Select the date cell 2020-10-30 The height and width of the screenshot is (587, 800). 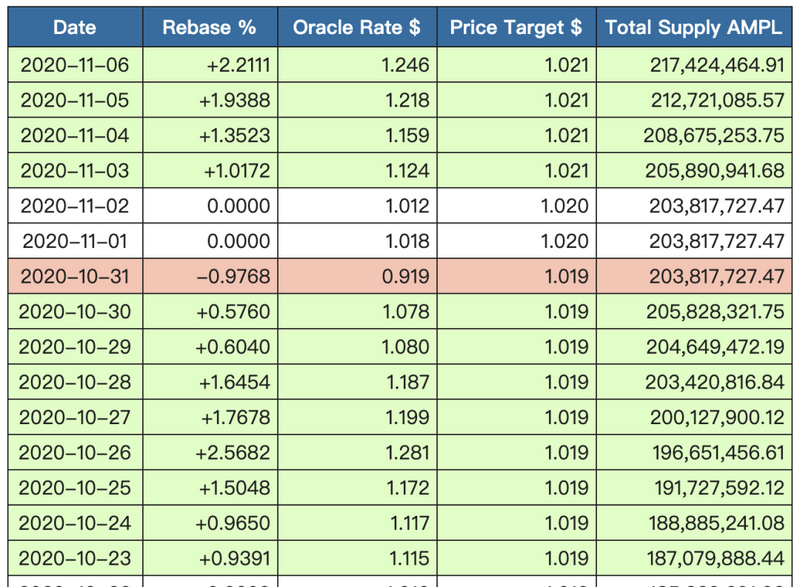click(75, 311)
